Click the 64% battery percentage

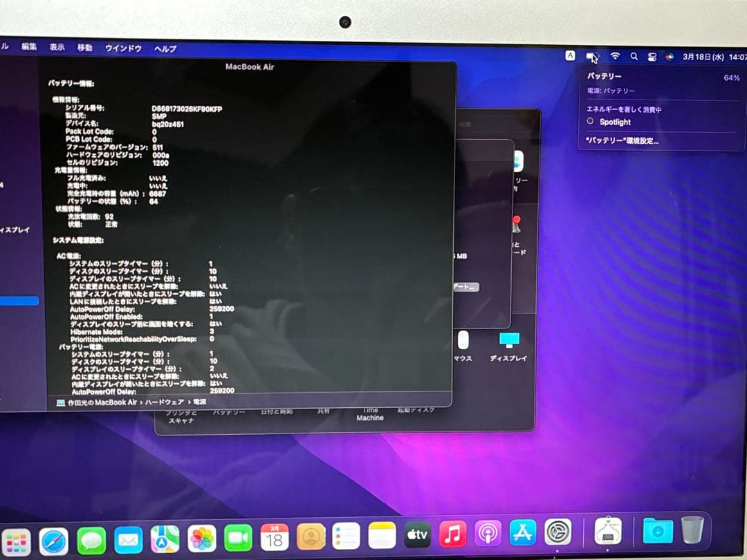point(731,77)
